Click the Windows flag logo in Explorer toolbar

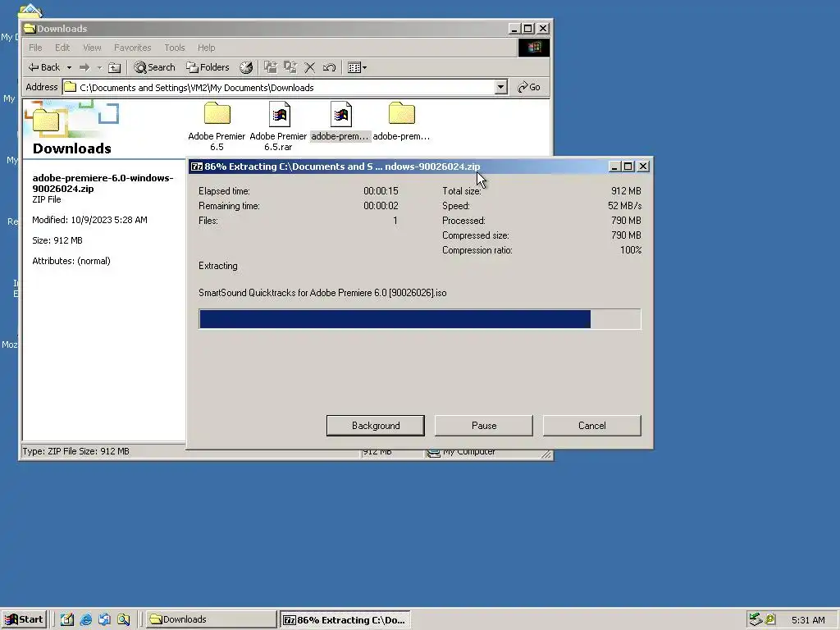533,48
